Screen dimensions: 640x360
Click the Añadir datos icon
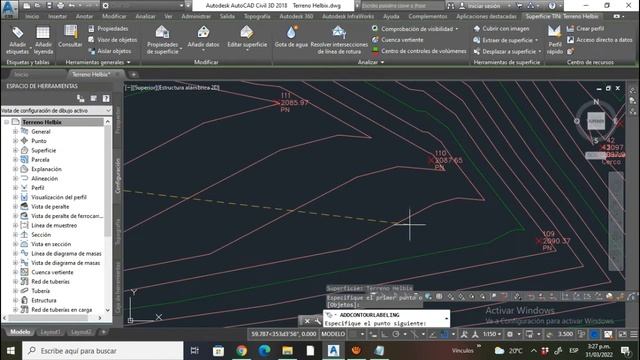[x=203, y=33]
